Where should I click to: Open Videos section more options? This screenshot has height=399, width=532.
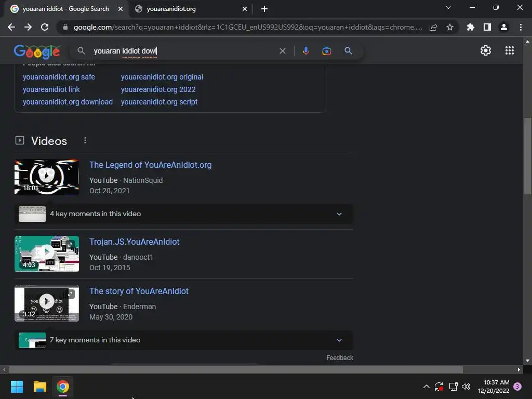[85, 140]
